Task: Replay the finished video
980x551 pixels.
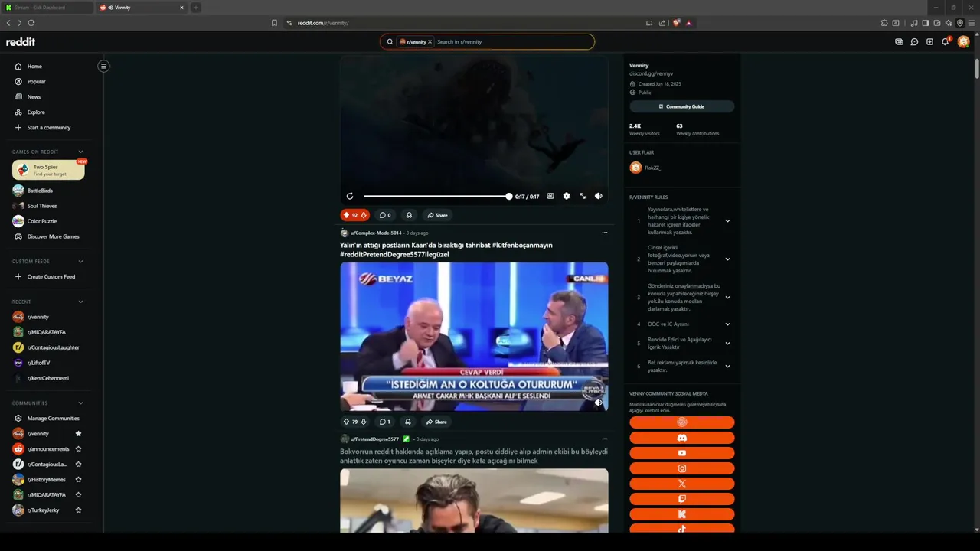Action: [x=350, y=196]
